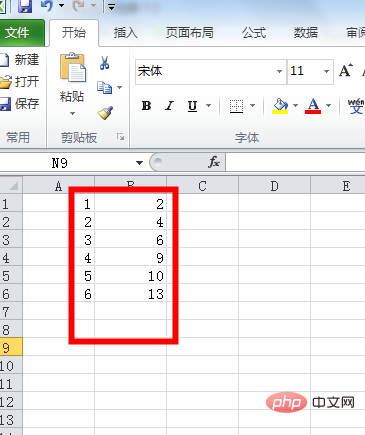Viewport: 365px width, 435px height.
Task: Click the Increase Font Size icon
Action: click(x=346, y=70)
